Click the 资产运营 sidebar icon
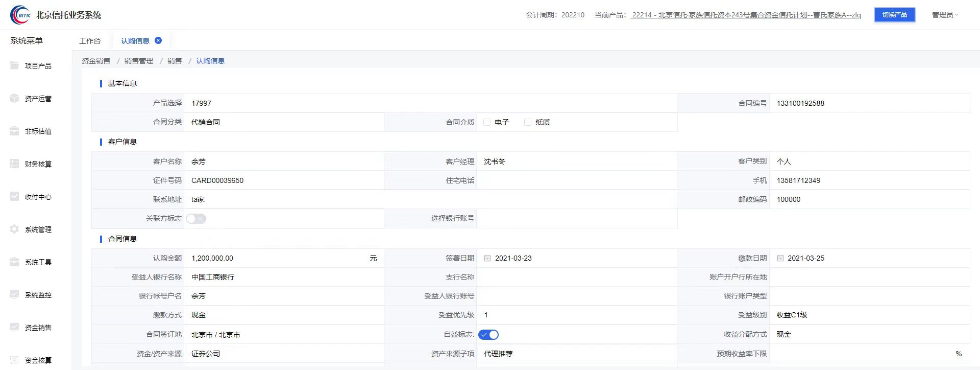 pyautogui.click(x=14, y=98)
